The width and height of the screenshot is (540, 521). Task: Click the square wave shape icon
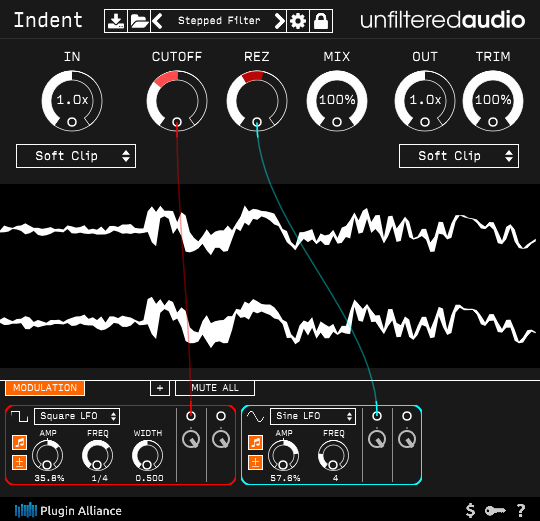pos(19,416)
